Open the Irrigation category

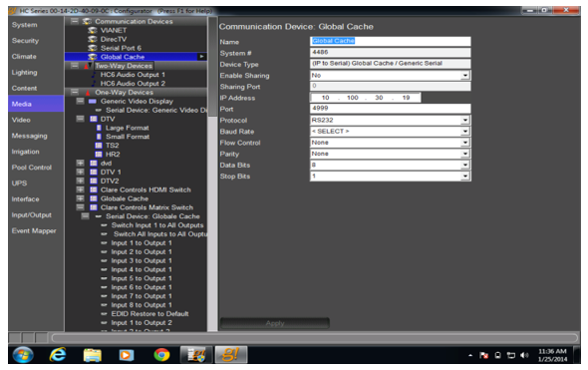25,152
